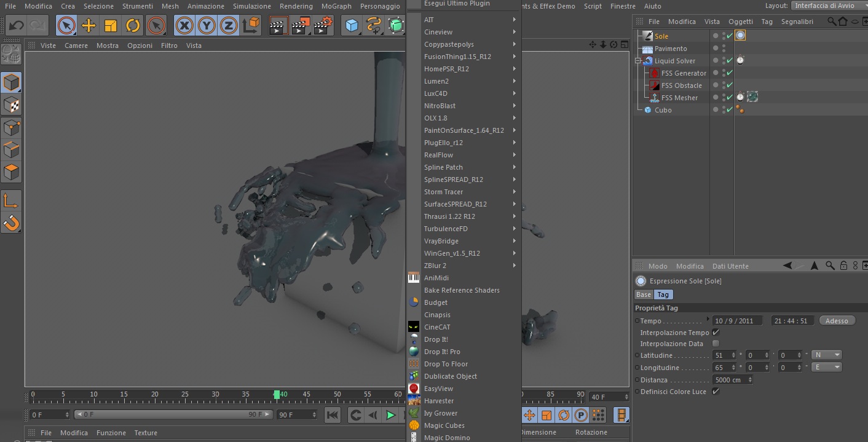Image resolution: width=868 pixels, height=442 pixels.
Task: Add a cube primitive object icon
Action: click(352, 26)
